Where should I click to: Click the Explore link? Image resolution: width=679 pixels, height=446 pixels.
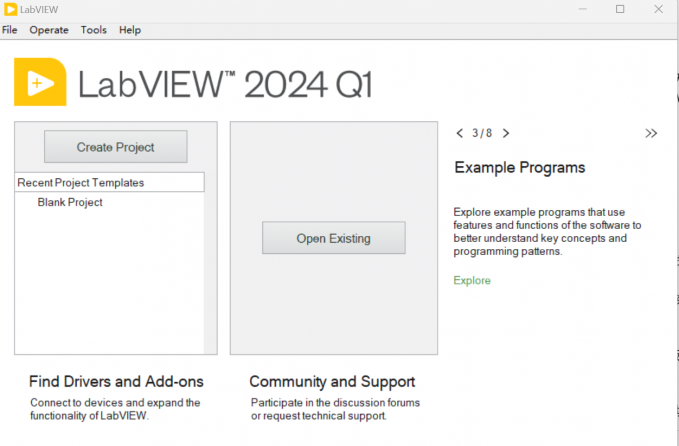[472, 280]
